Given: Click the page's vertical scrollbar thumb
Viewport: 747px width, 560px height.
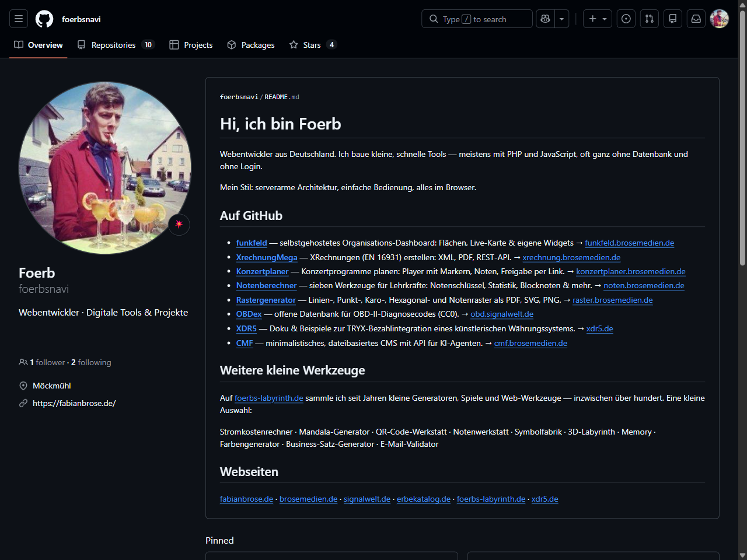Looking at the screenshot, I should click(x=742, y=137).
